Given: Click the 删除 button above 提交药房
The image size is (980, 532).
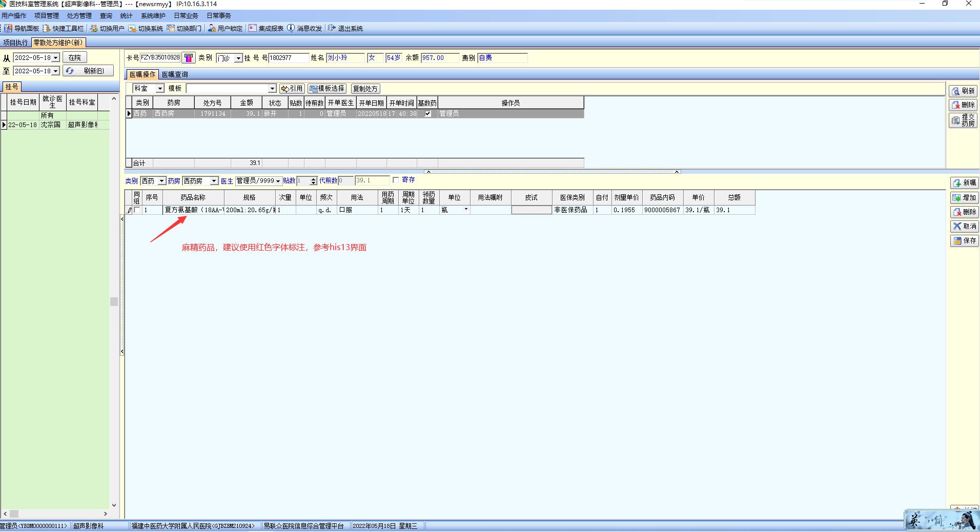Looking at the screenshot, I should coord(963,105).
